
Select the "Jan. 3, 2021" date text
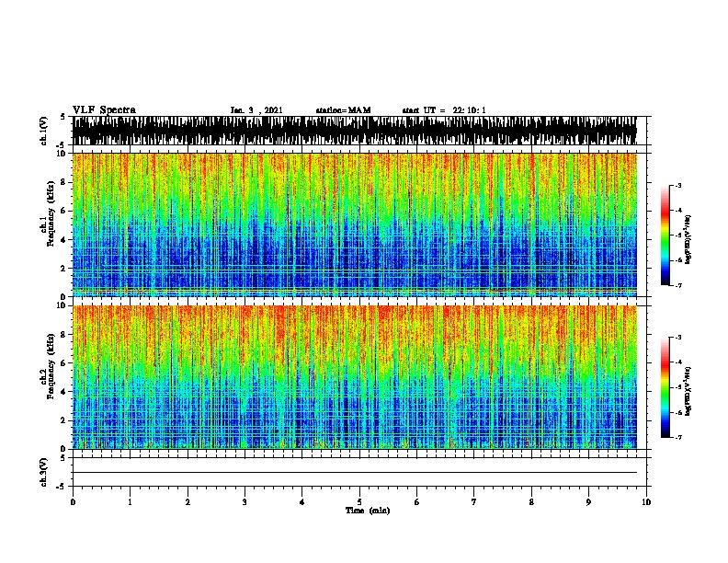point(256,110)
